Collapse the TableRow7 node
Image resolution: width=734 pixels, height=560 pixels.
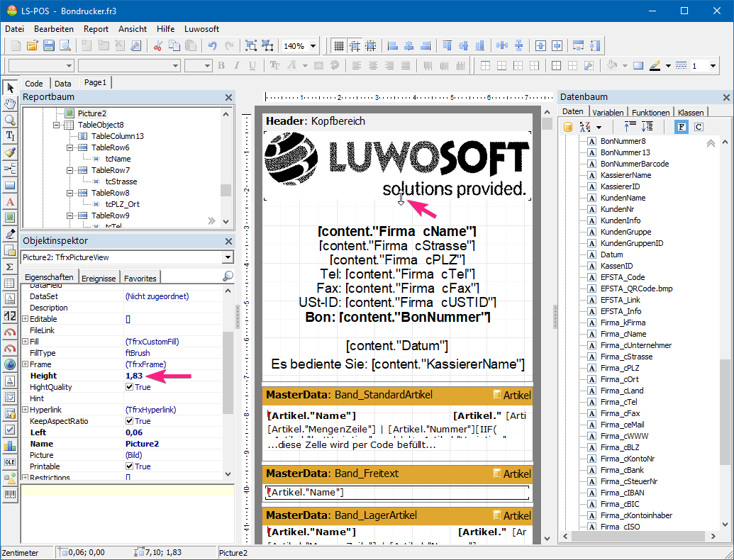click(x=70, y=170)
